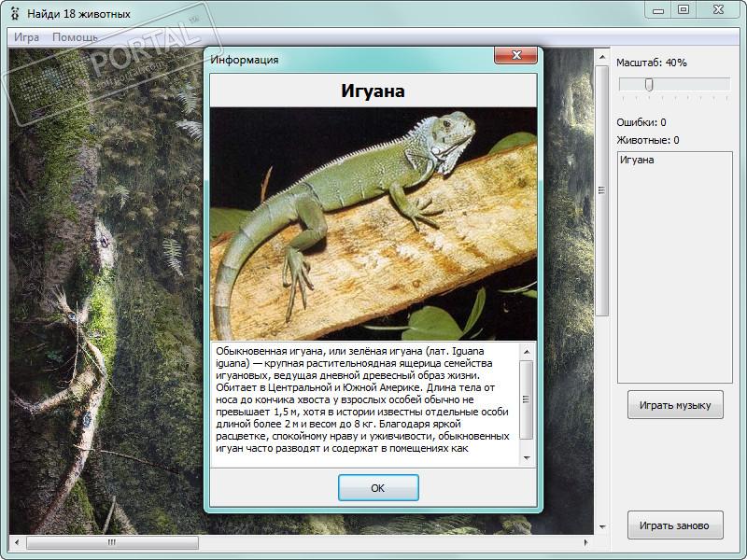Screen dimensions: 747x560
Task: Click the description scrollbar thumb
Action: click(x=527, y=399)
